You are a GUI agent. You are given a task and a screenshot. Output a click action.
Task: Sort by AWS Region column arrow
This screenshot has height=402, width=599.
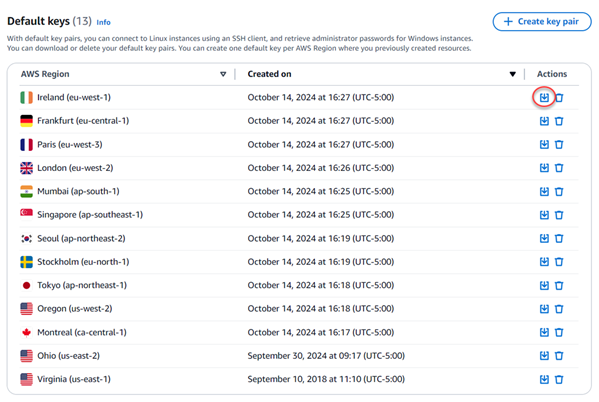coord(223,74)
